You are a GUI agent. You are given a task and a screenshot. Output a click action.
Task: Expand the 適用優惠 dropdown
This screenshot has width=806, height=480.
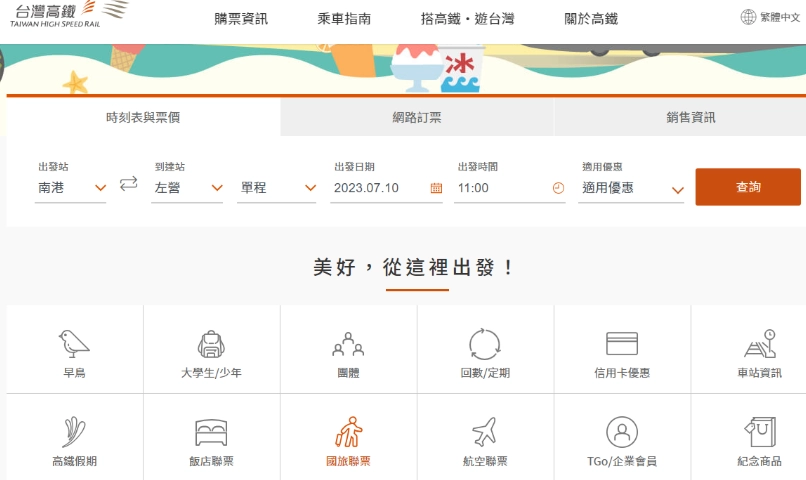pyautogui.click(x=631, y=188)
